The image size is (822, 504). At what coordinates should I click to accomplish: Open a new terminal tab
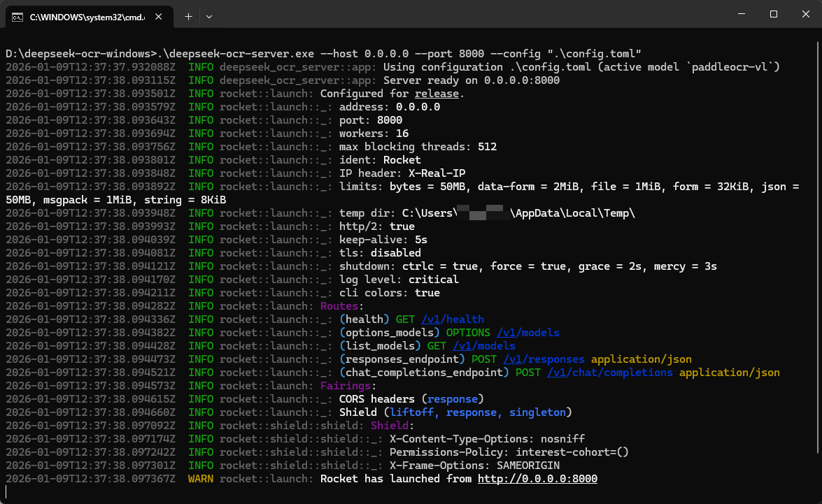point(187,16)
